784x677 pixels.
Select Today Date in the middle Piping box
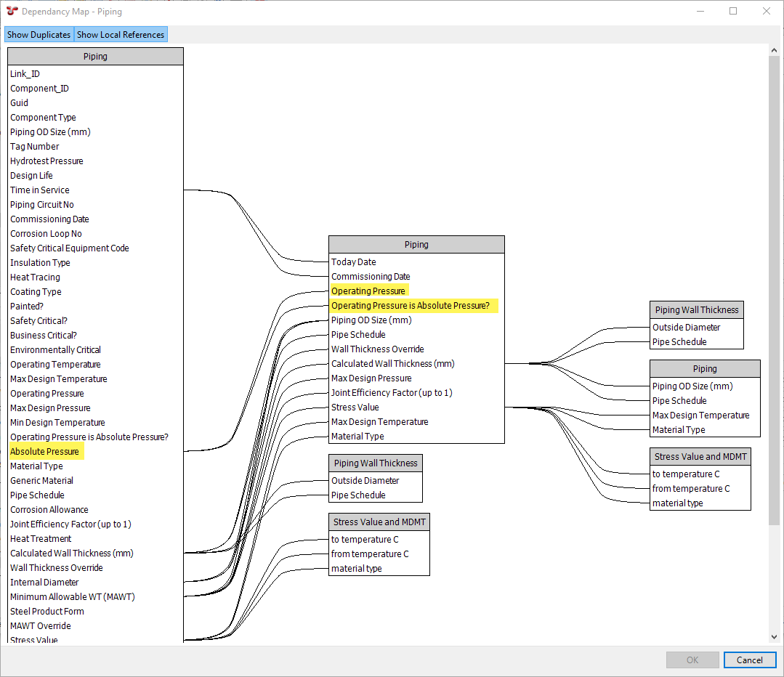pyautogui.click(x=354, y=262)
